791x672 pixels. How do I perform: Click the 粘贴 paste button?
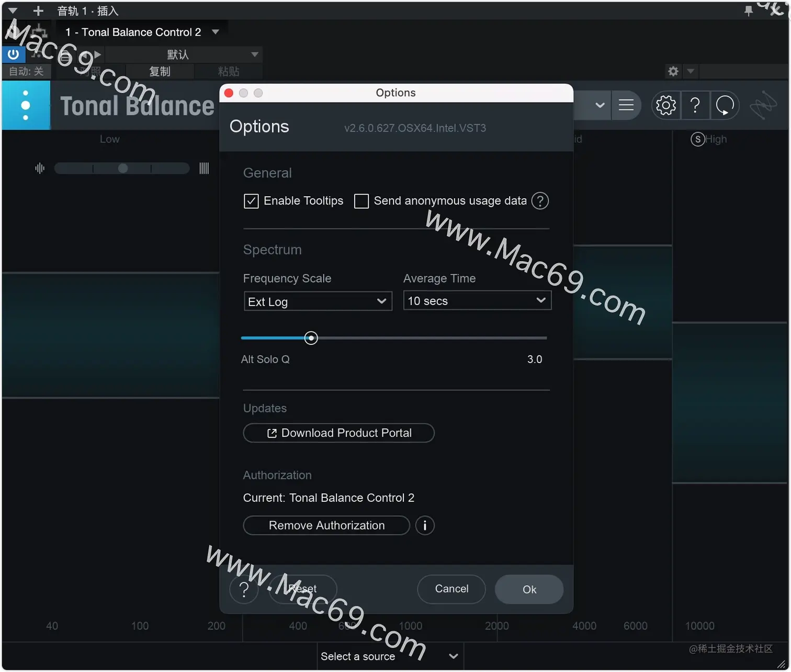click(x=228, y=71)
